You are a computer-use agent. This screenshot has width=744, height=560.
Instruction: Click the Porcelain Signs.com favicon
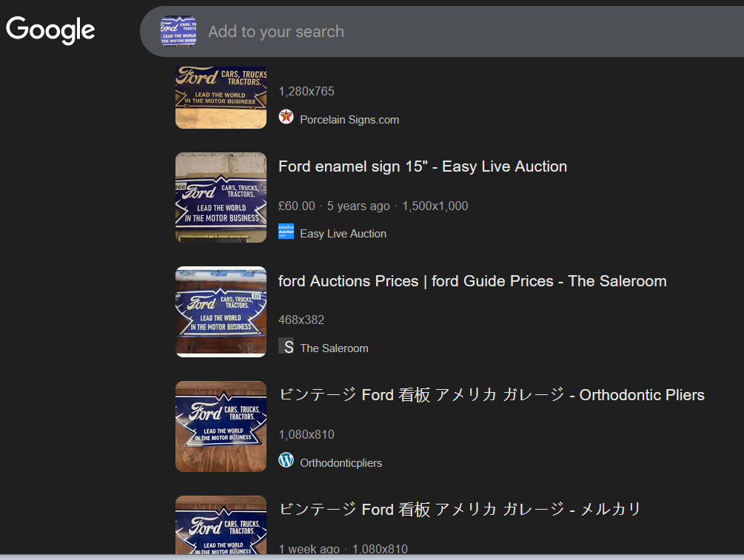(x=286, y=117)
